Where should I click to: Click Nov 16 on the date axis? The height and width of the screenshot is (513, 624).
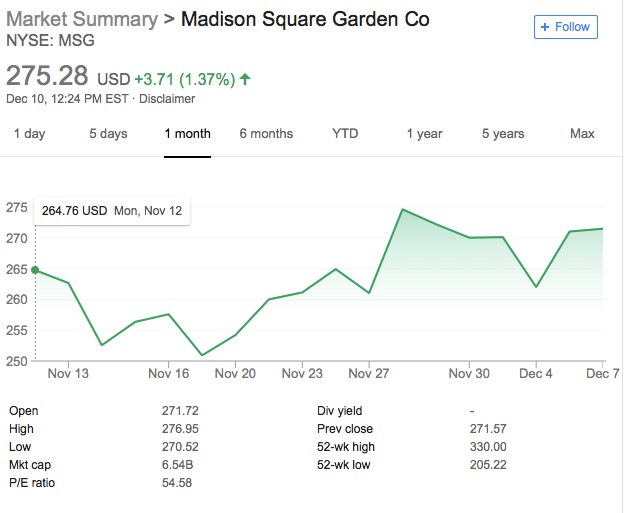point(168,373)
